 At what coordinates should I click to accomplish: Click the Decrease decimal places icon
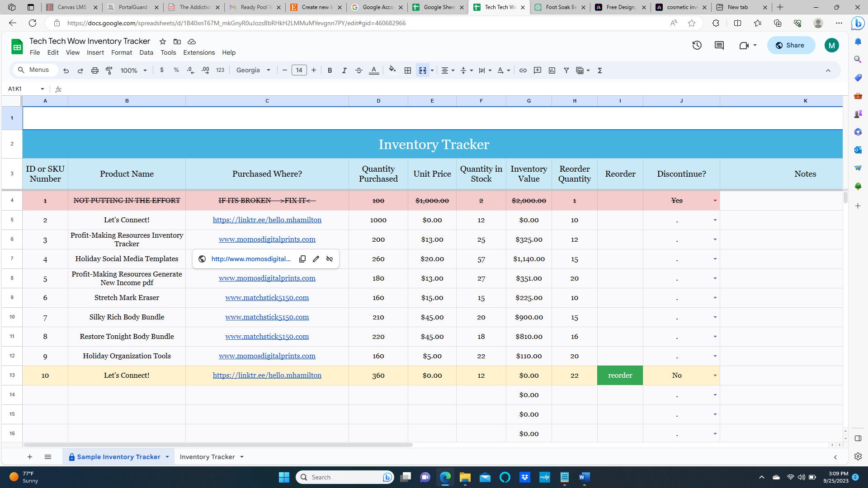[x=190, y=70]
